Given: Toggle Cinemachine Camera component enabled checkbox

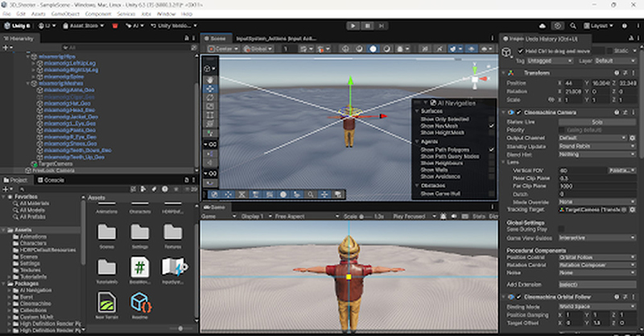Looking at the screenshot, I should coord(518,112).
